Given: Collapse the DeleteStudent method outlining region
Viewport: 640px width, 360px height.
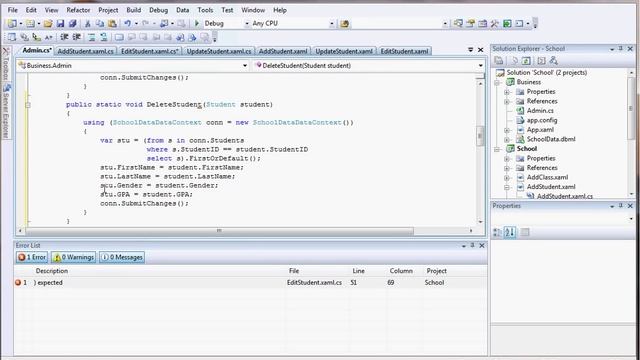Looking at the screenshot, I should click(28, 105).
